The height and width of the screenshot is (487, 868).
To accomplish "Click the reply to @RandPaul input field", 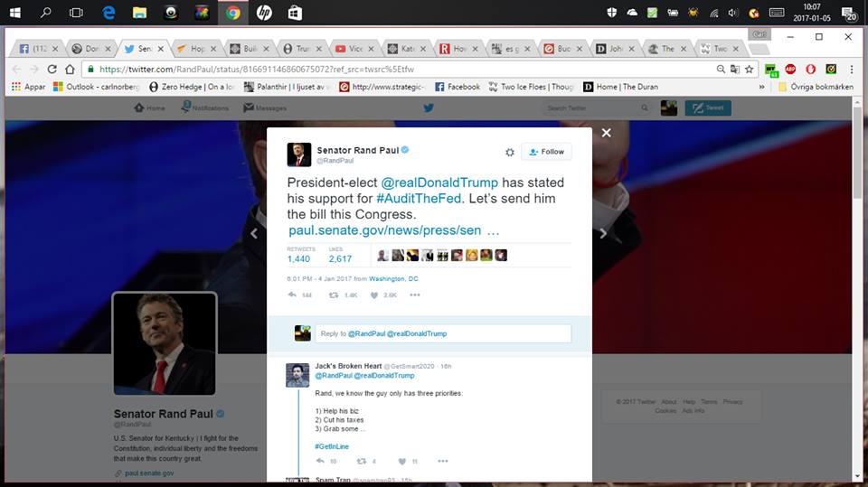I will point(442,333).
